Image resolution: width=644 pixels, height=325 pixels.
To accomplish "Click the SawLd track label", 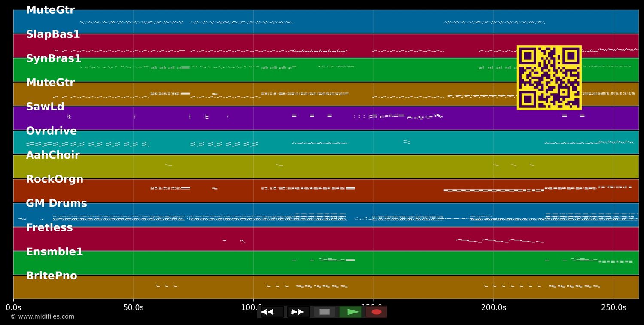I will (x=45, y=107).
